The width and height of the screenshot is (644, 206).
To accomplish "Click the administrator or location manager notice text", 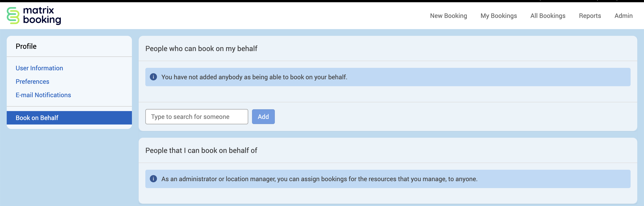I will tap(319, 179).
